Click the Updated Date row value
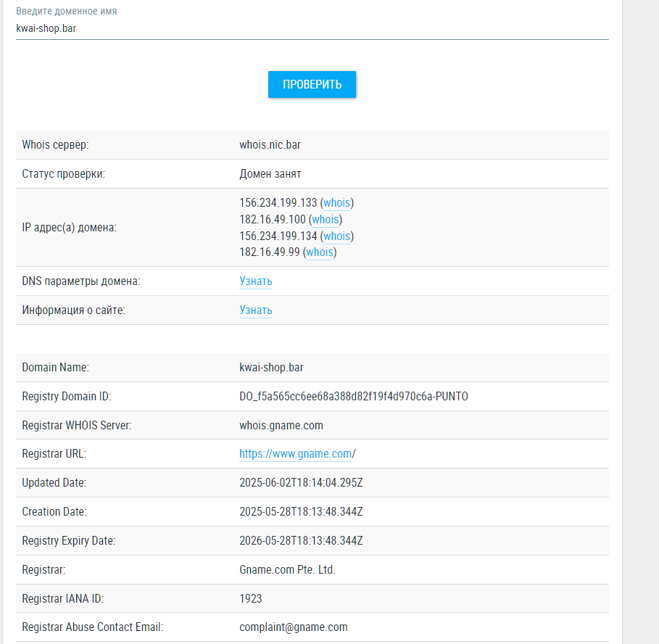Image resolution: width=659 pixels, height=644 pixels. [x=302, y=482]
